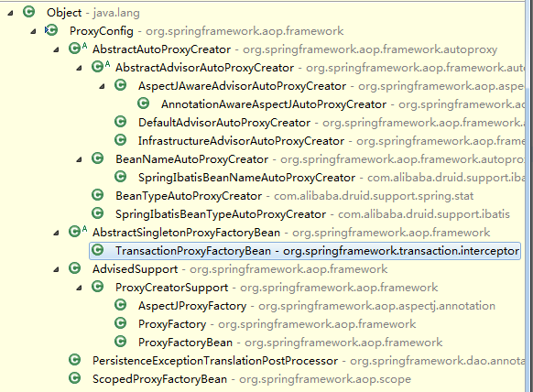Click the class icon beside SpringIbatisBeanNameAutoProxyCreator

[x=120, y=177]
